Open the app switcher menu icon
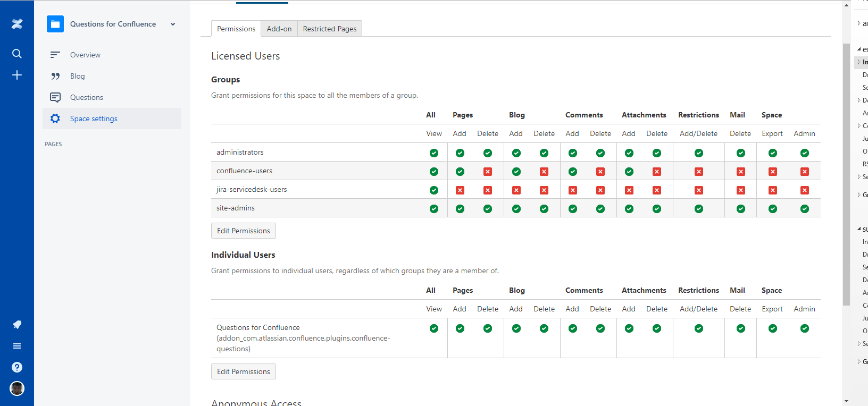This screenshot has height=406, width=868. 17,346
